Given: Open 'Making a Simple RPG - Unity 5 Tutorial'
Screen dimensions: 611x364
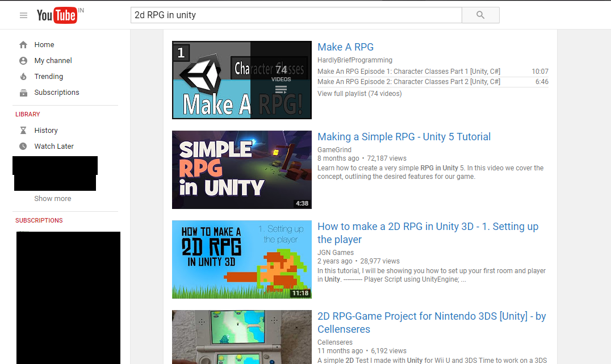Looking at the screenshot, I should [x=404, y=137].
